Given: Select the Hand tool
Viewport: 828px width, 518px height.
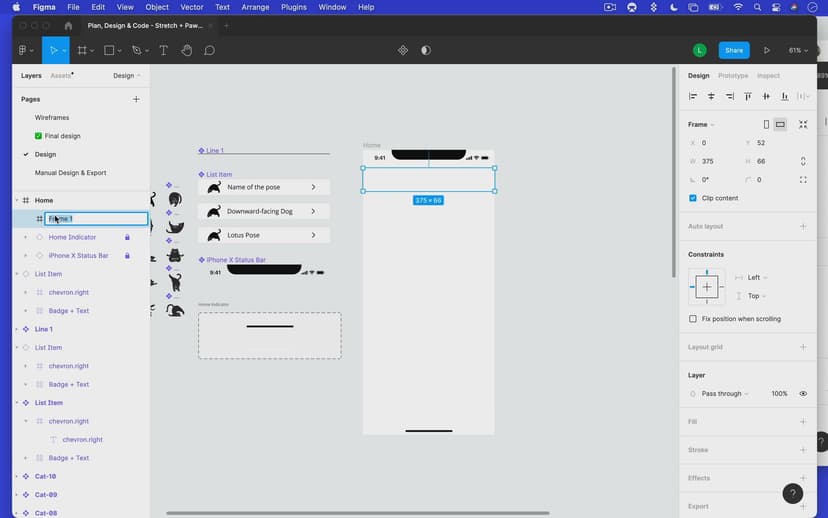Looking at the screenshot, I should tap(187, 50).
